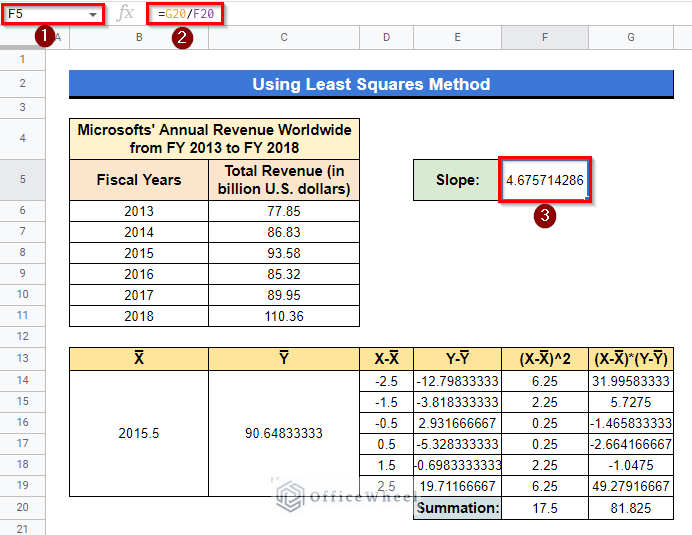This screenshot has height=535, width=692.
Task: Select column B header
Action: (x=139, y=38)
